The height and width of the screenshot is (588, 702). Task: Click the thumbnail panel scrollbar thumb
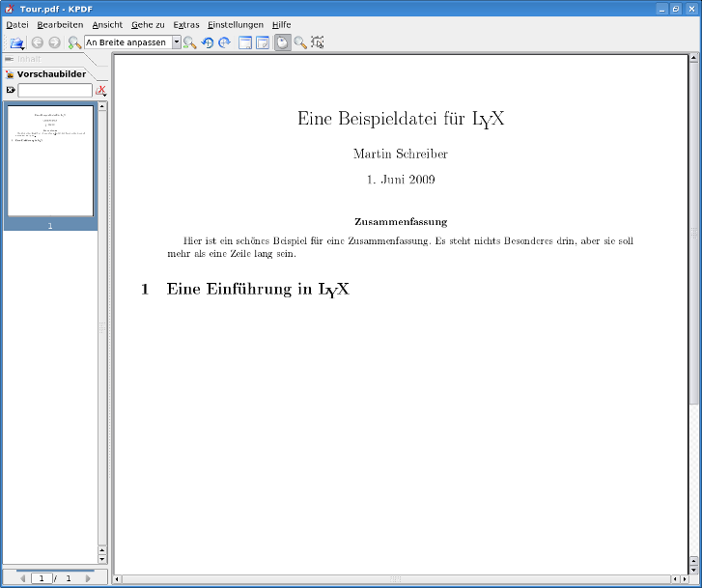pos(102,328)
